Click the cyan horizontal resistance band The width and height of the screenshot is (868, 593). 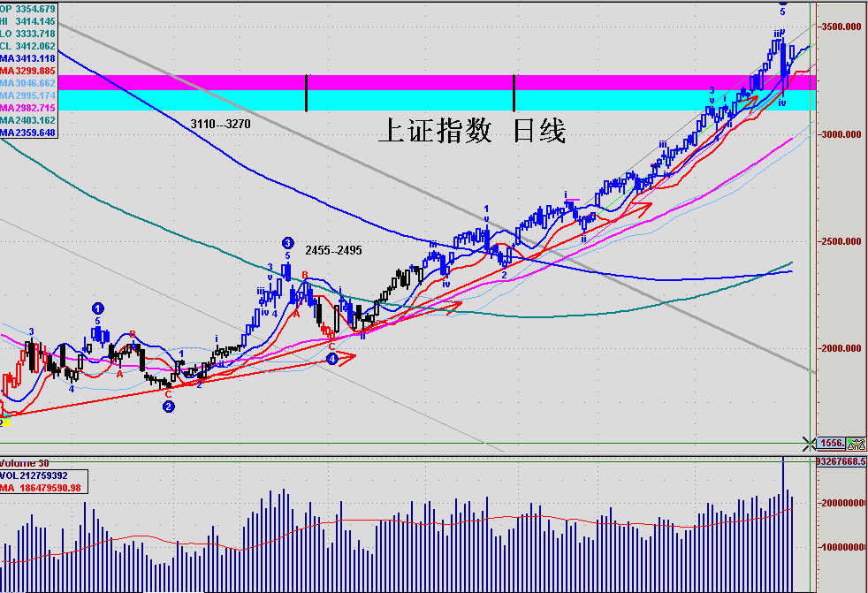click(437, 100)
